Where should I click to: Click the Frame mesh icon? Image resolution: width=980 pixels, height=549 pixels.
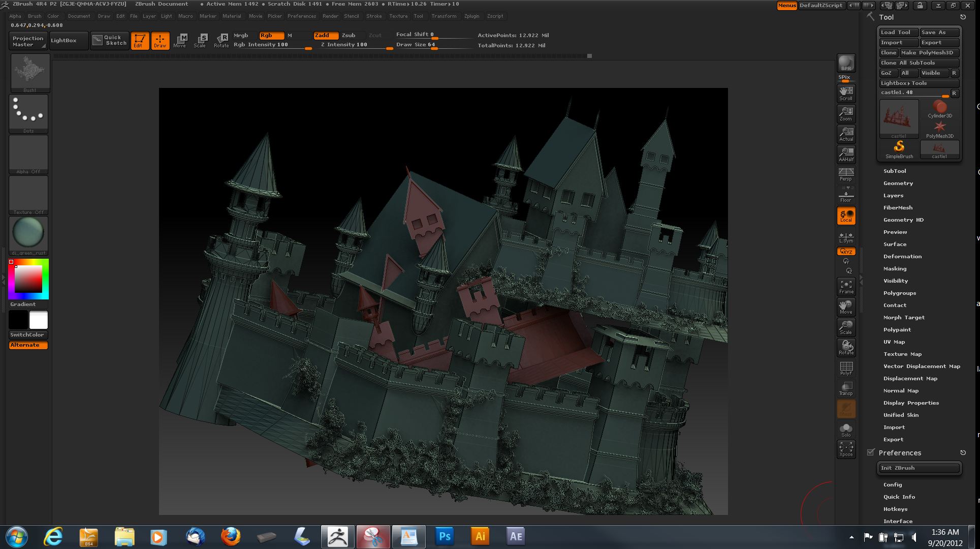coord(846,287)
